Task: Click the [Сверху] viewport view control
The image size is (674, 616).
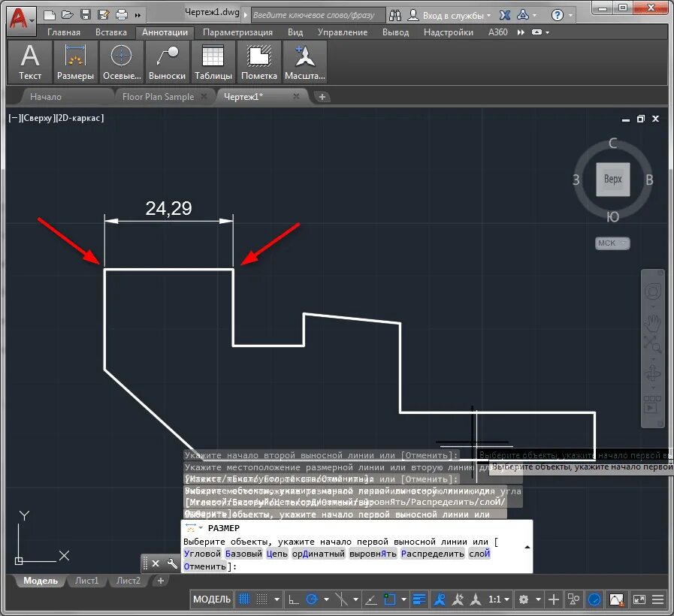Action: point(38,118)
